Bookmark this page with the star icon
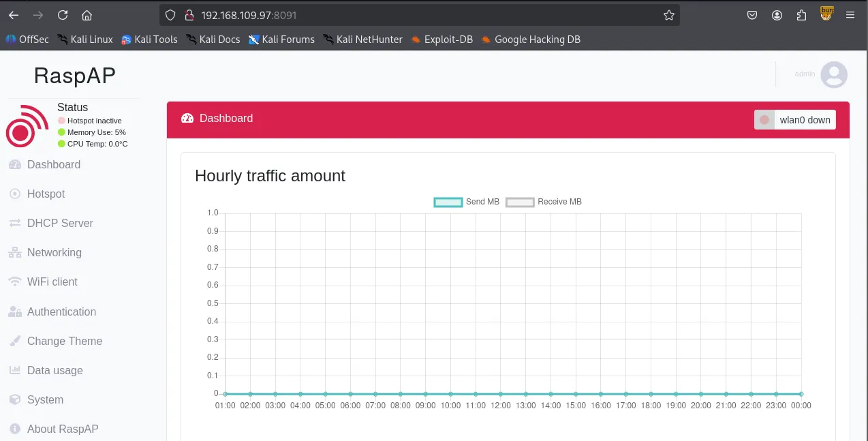868x441 pixels. [668, 15]
